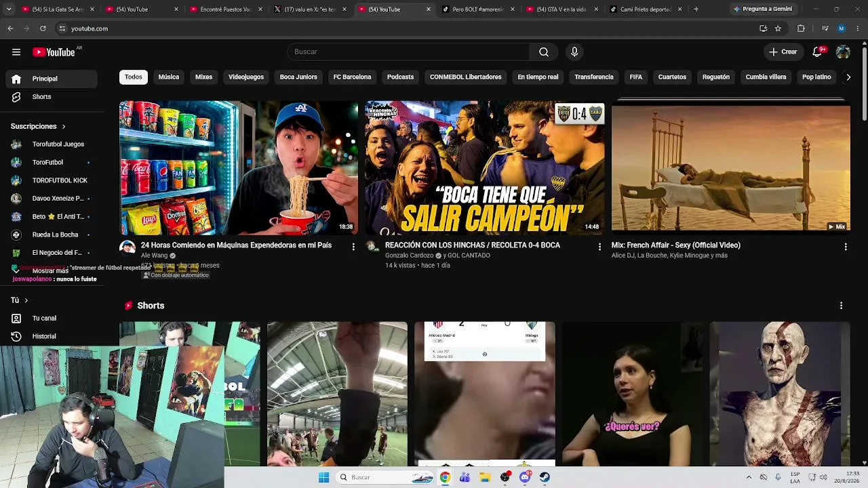The width and height of the screenshot is (868, 488).
Task: Open the Davoo Xeneize subscription channel
Action: 52,199
